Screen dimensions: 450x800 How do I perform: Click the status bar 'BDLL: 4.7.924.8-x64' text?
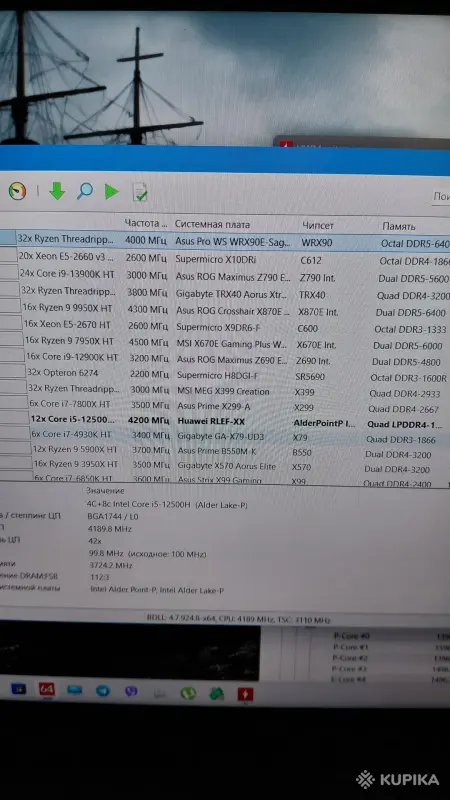179,619
